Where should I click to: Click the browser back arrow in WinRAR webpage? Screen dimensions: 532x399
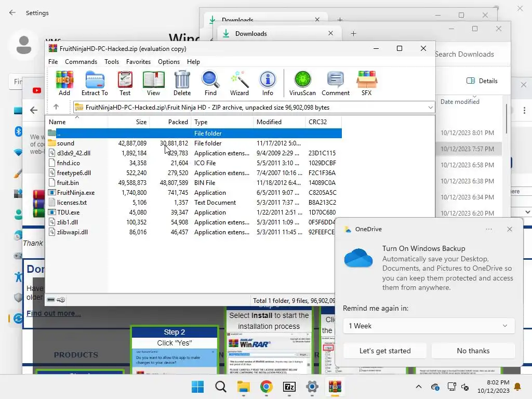[x=34, y=110]
